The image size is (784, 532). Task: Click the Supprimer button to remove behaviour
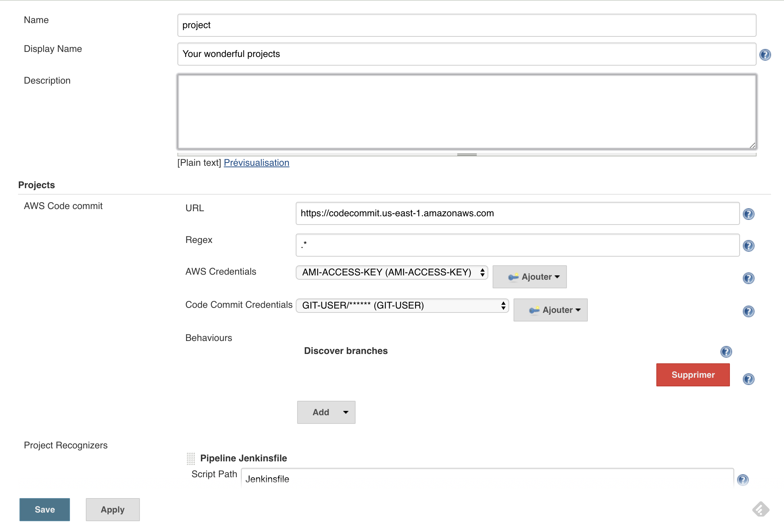[692, 374]
